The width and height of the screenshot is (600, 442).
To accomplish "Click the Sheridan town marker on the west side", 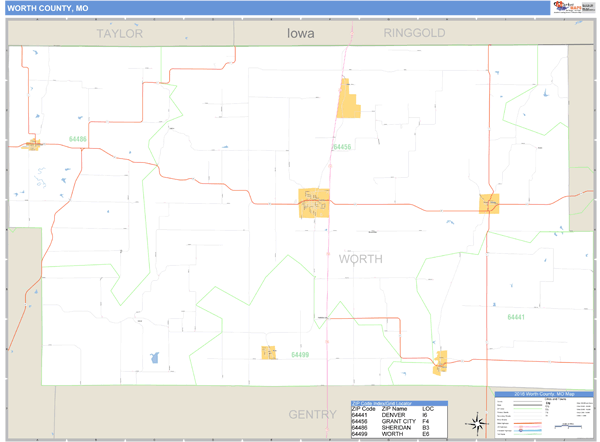I will 33,145.
